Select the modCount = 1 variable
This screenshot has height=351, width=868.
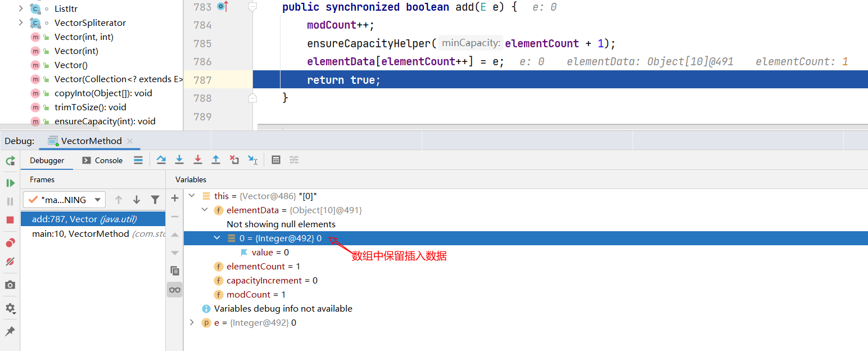click(526, 294)
